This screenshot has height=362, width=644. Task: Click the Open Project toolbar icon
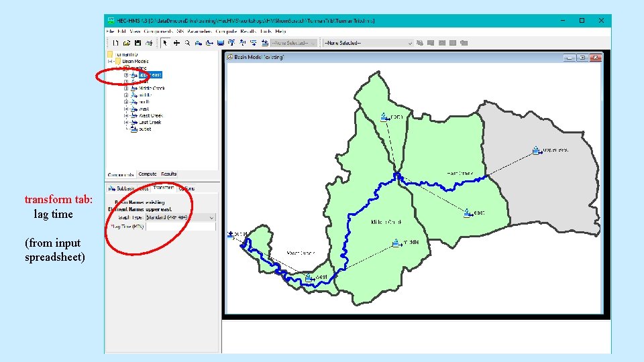click(127, 43)
